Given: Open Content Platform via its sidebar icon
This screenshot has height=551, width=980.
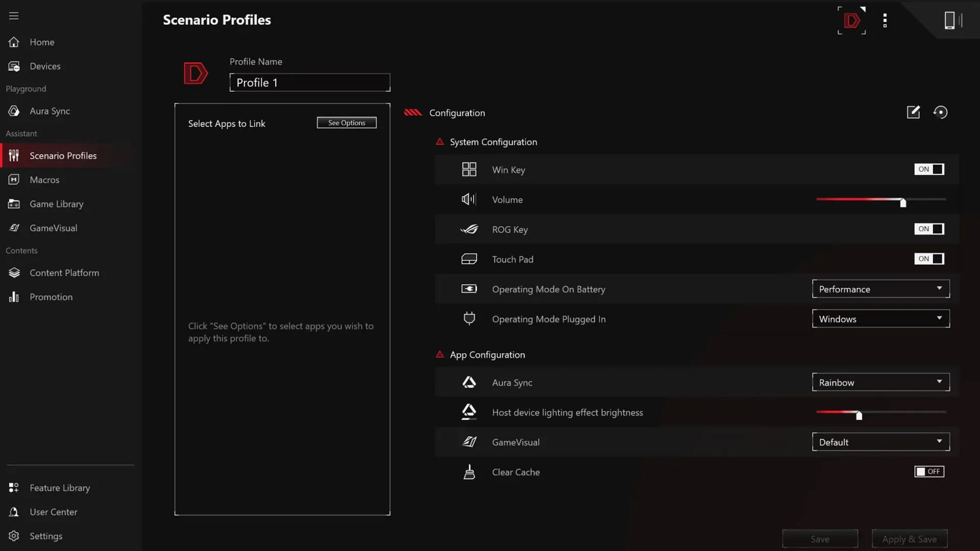Looking at the screenshot, I should [14, 272].
